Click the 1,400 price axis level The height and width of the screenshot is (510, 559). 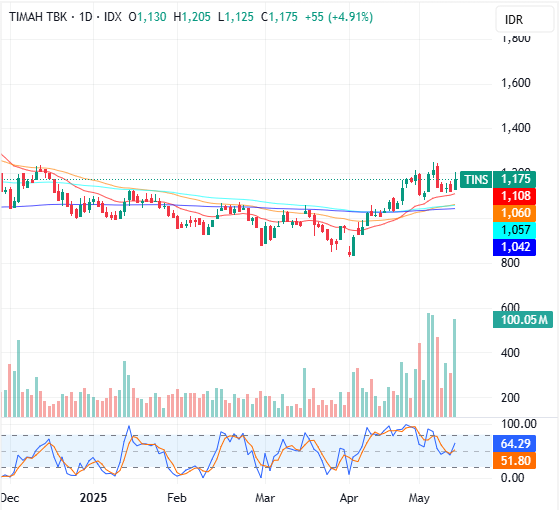click(x=516, y=128)
